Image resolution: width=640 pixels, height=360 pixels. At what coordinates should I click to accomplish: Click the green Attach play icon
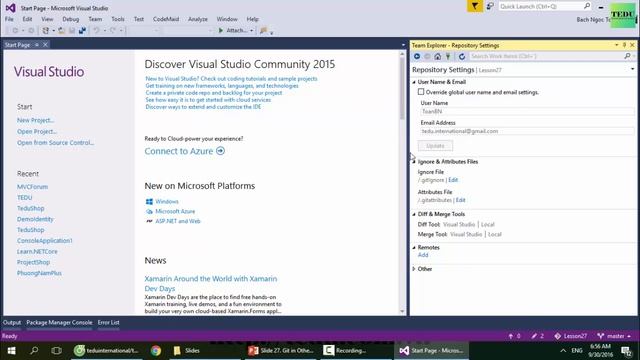[x=221, y=31]
